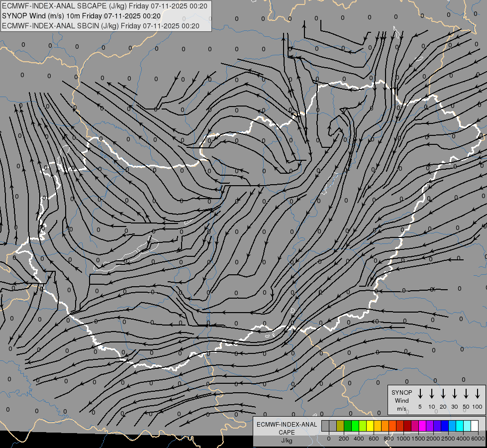487x448 pixels.
Task: Click the wind arrow above the 10 m/s label
Action: tap(432, 394)
